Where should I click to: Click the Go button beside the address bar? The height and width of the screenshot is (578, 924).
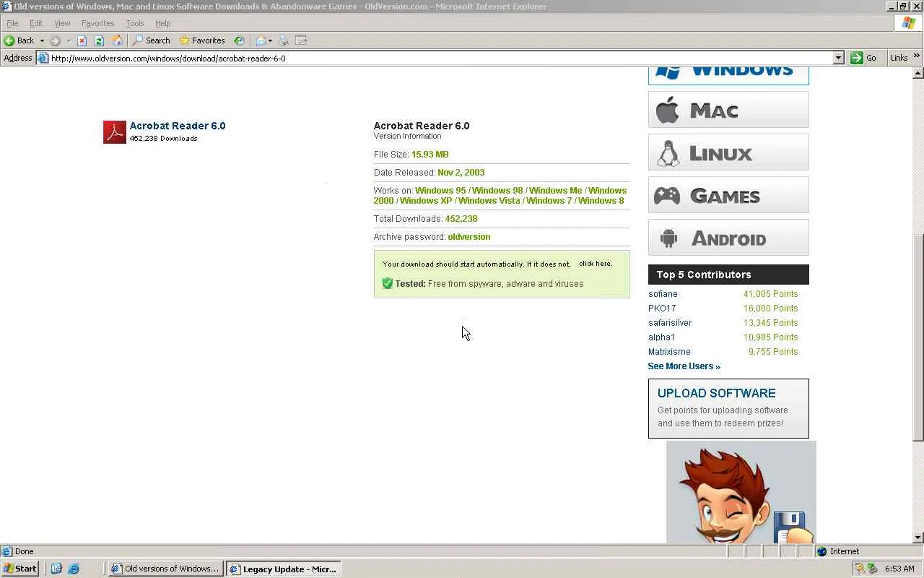pyautogui.click(x=863, y=58)
